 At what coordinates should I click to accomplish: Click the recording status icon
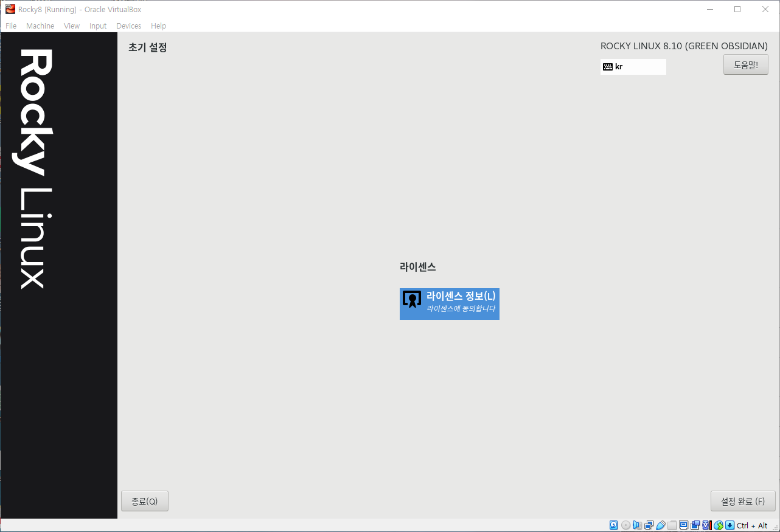[695, 525]
